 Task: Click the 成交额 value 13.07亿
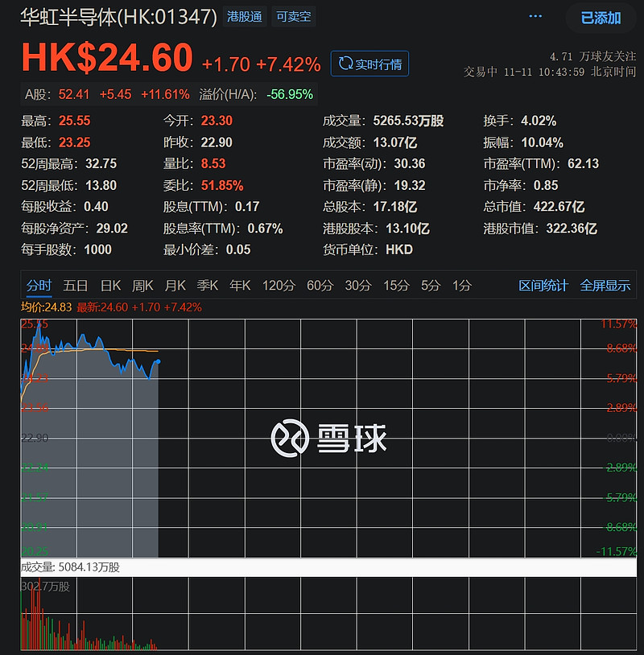(x=395, y=142)
